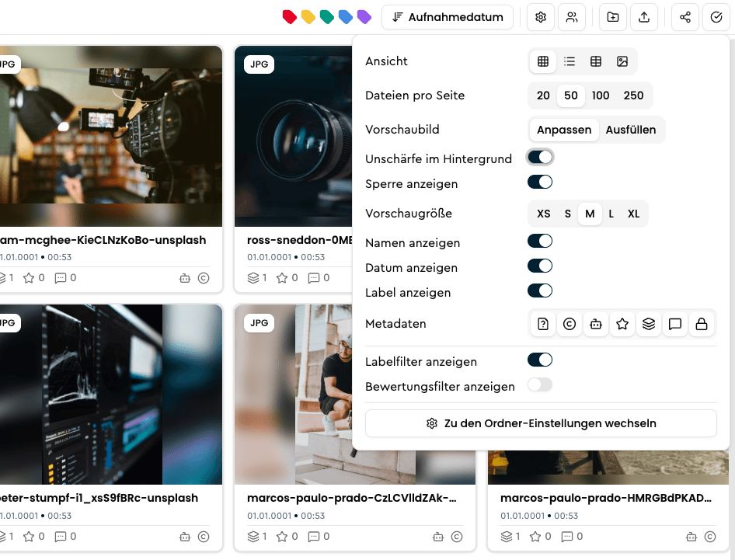Set Dateien pro Seite to 50
735x560 pixels.
(x=570, y=96)
